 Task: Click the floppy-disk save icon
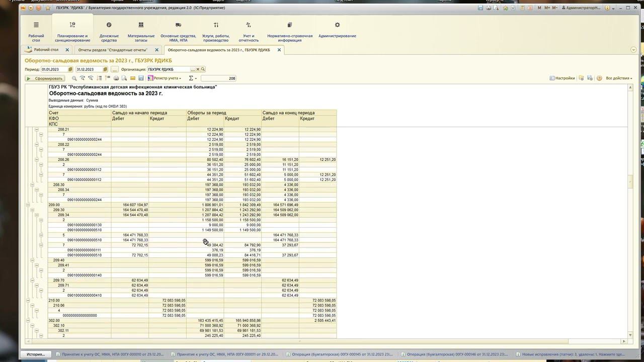(141, 78)
